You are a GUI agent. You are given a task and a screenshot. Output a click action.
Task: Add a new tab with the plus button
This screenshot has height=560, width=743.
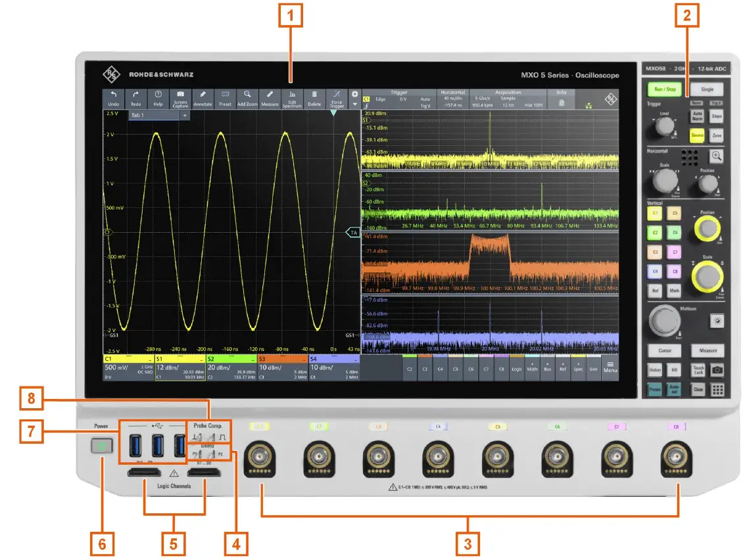pyautogui.click(x=185, y=115)
